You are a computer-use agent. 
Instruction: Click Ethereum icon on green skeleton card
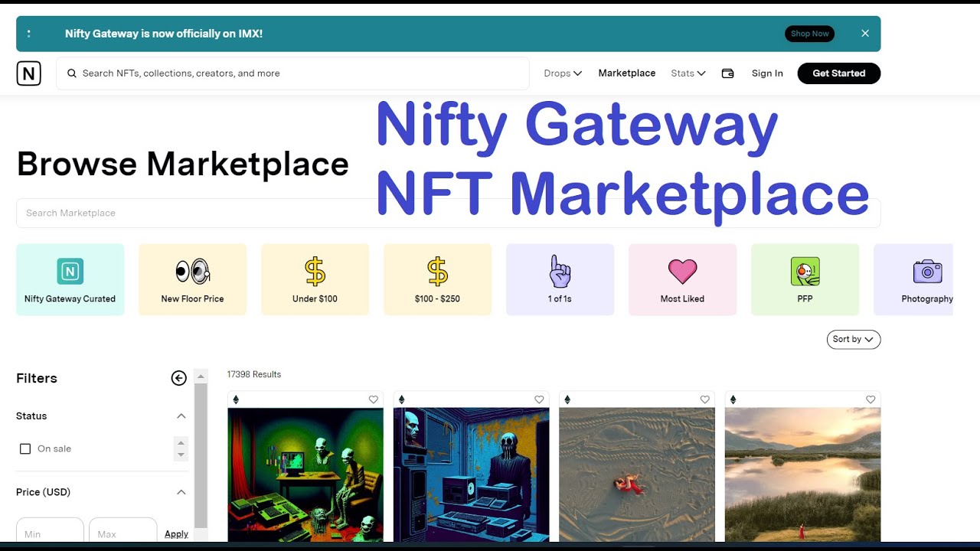tap(236, 399)
